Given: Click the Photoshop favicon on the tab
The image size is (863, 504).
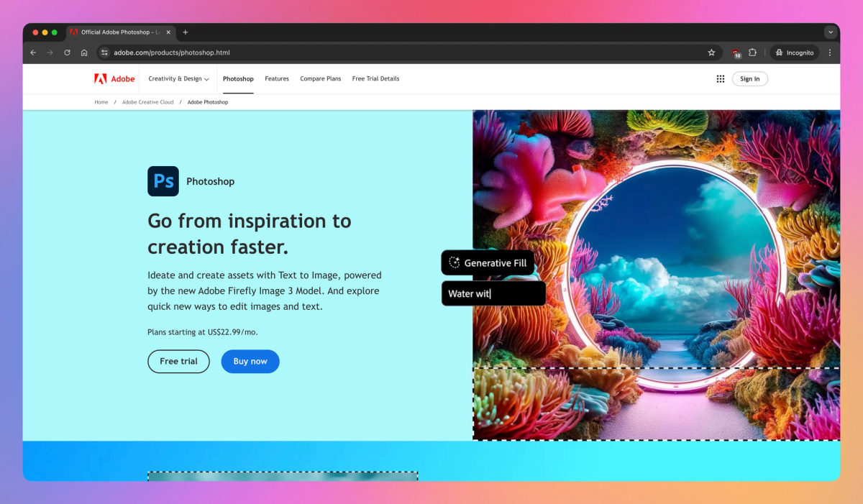Looking at the screenshot, I should tap(73, 32).
